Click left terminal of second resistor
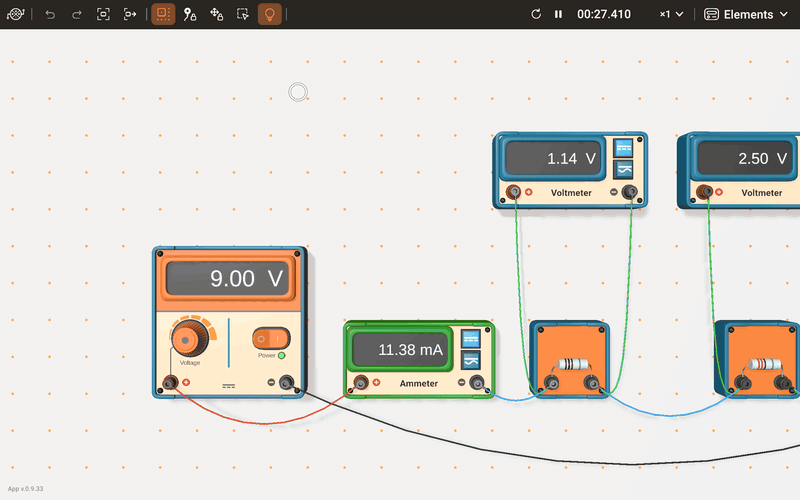Image resolution: width=800 pixels, height=500 pixels. 742,382
